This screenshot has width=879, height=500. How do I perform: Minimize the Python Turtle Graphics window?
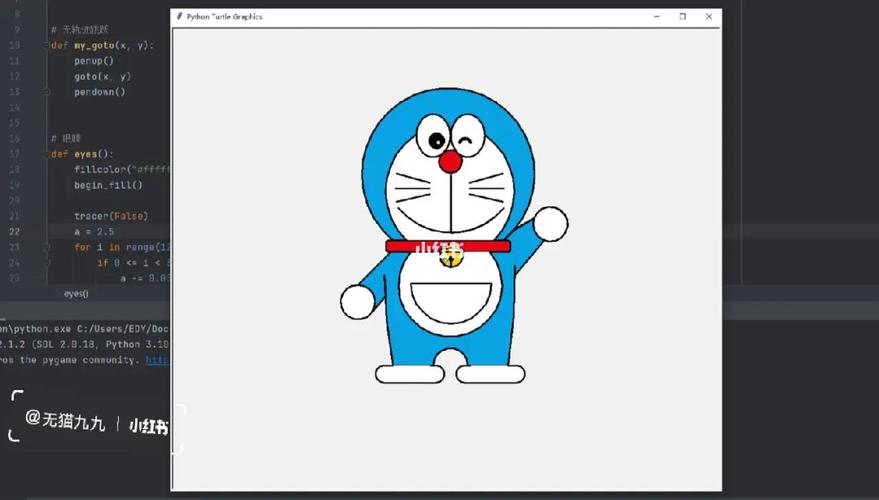[657, 16]
